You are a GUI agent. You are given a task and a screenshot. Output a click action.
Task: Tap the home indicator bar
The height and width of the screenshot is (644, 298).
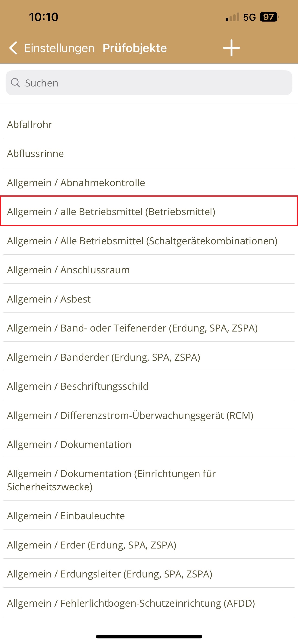(x=149, y=637)
